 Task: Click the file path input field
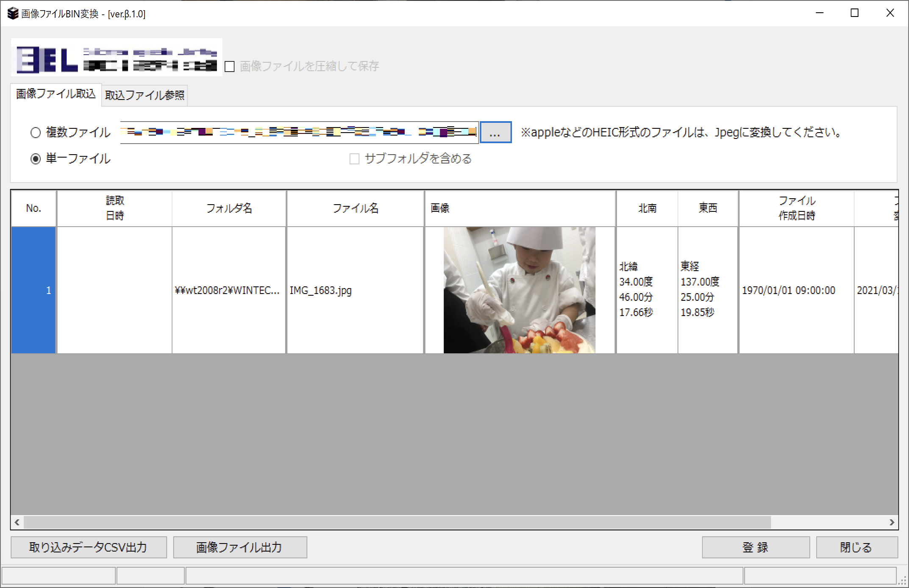tap(299, 133)
